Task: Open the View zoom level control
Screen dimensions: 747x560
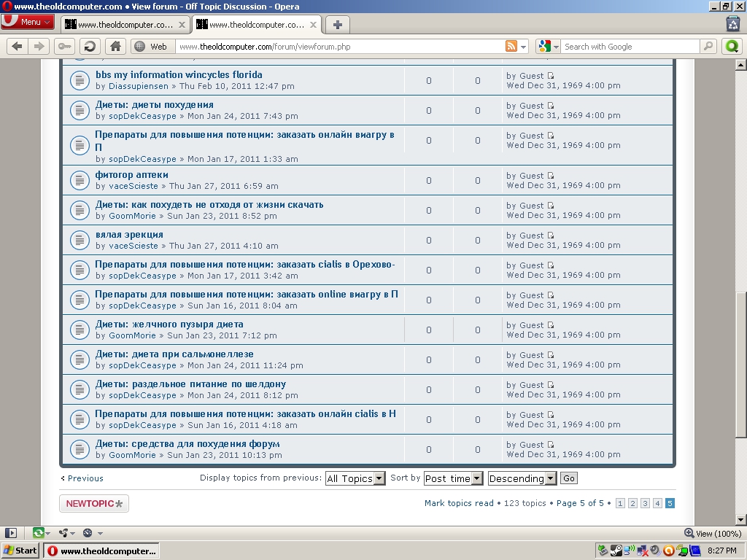Action: coord(713,533)
